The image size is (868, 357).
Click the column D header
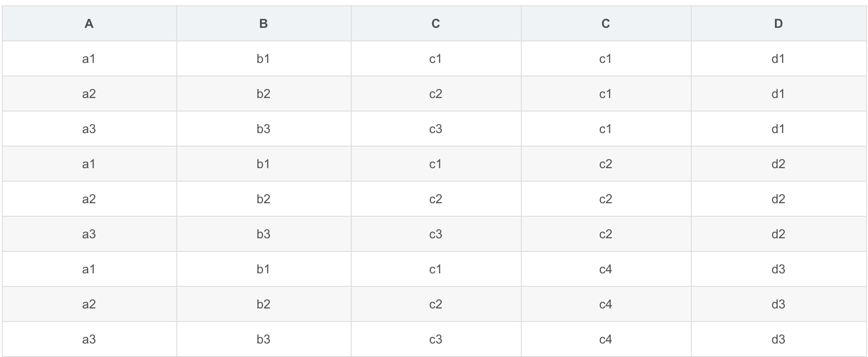[778, 24]
